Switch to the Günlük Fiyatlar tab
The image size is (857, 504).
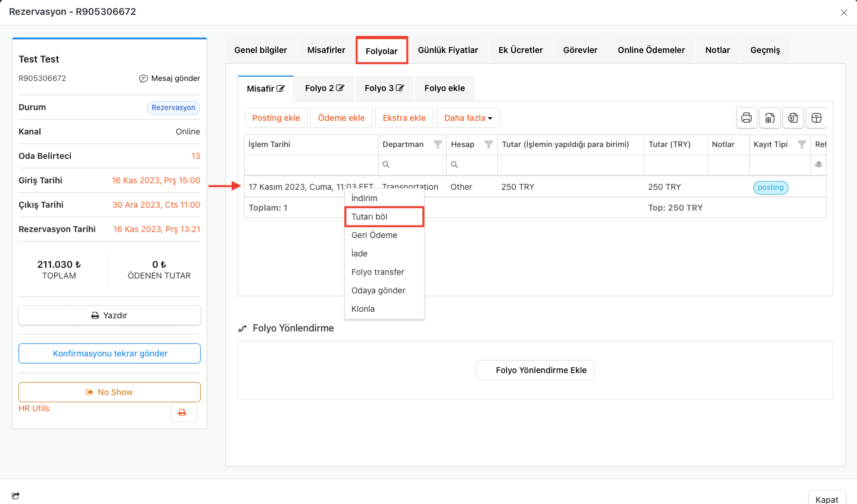click(x=448, y=50)
